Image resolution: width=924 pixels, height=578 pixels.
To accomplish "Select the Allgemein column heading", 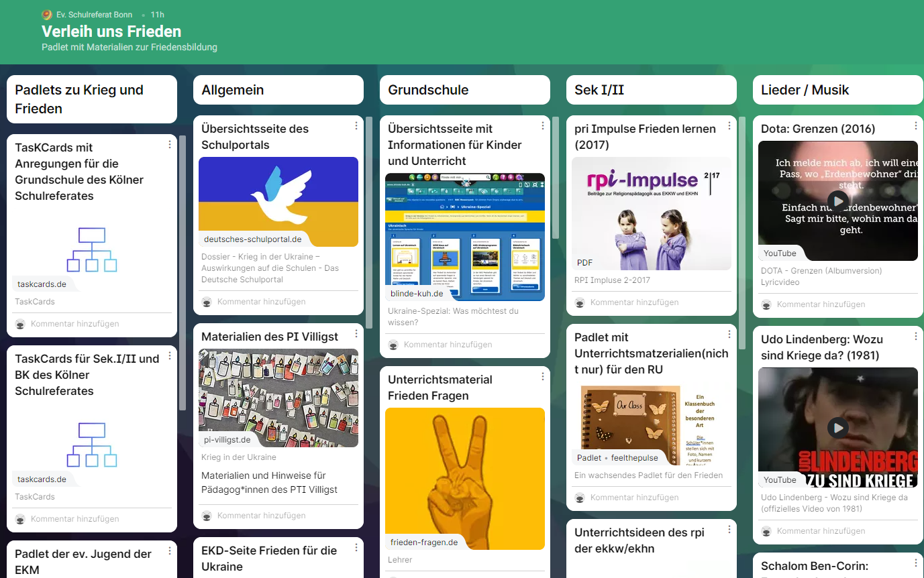I will pos(233,90).
